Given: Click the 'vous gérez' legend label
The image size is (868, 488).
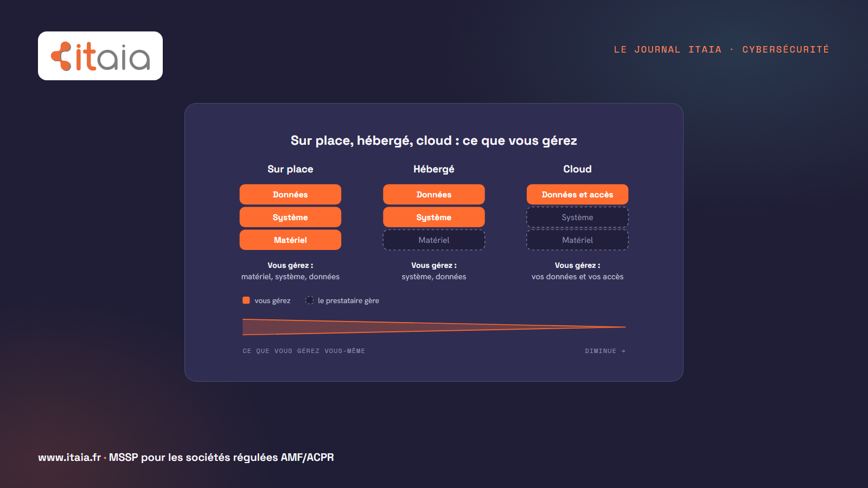Looking at the screenshot, I should [x=272, y=301].
